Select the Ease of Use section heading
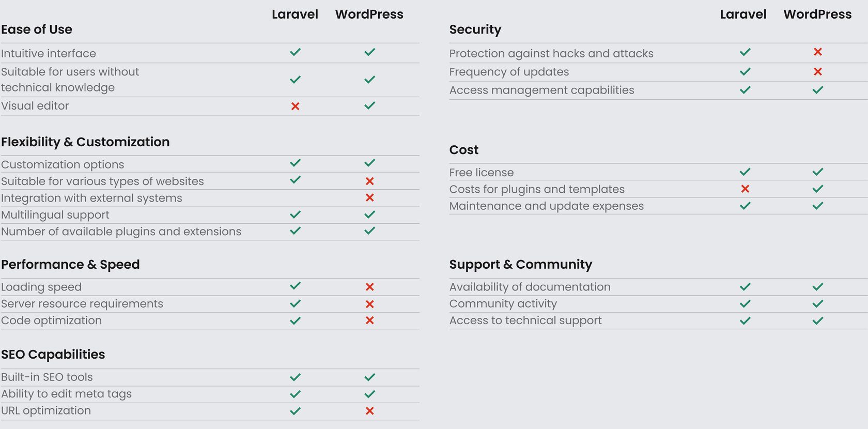Image resolution: width=868 pixels, height=429 pixels. (37, 29)
